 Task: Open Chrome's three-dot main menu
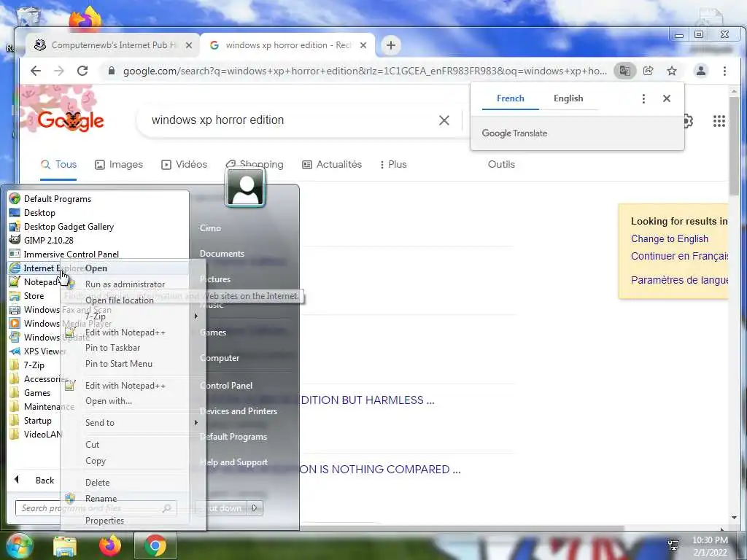(724, 71)
